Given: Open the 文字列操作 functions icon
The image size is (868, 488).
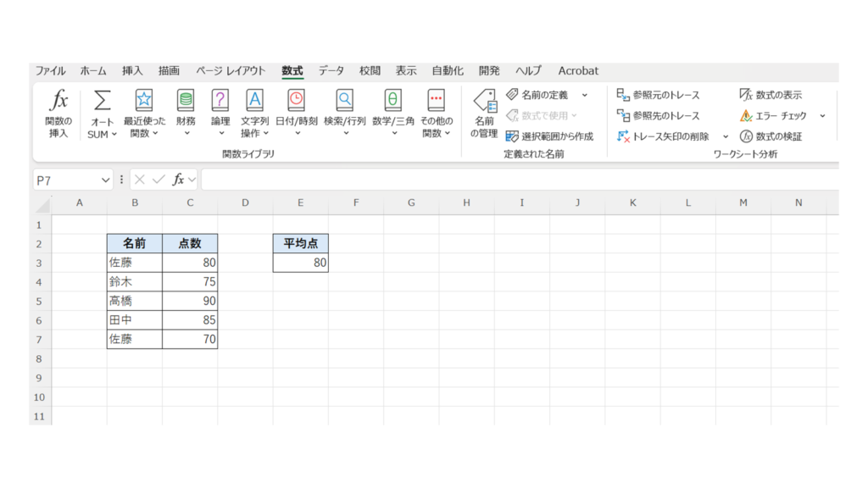Looking at the screenshot, I should click(x=254, y=101).
